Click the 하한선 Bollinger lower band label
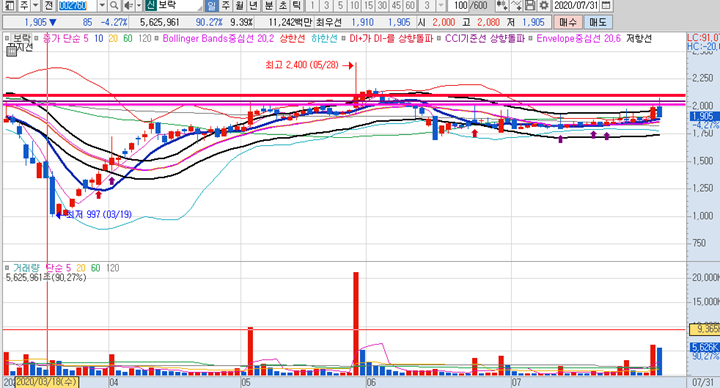720x388 pixels. pos(324,39)
